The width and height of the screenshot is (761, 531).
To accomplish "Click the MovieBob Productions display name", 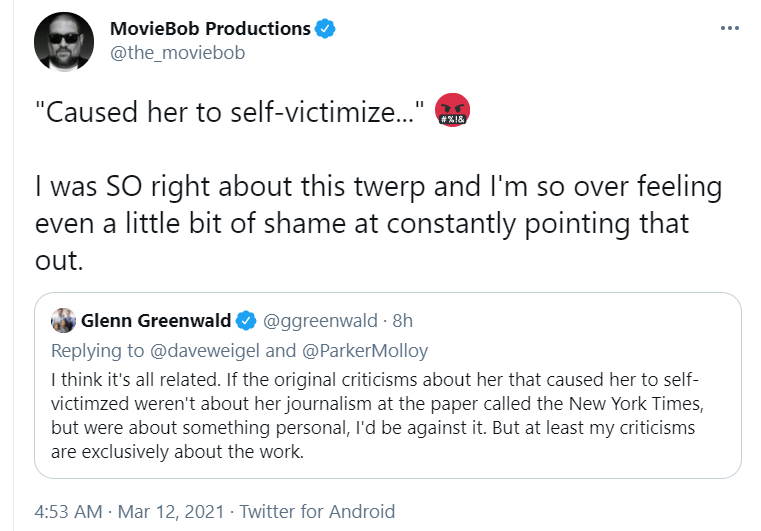I will pyautogui.click(x=210, y=29).
